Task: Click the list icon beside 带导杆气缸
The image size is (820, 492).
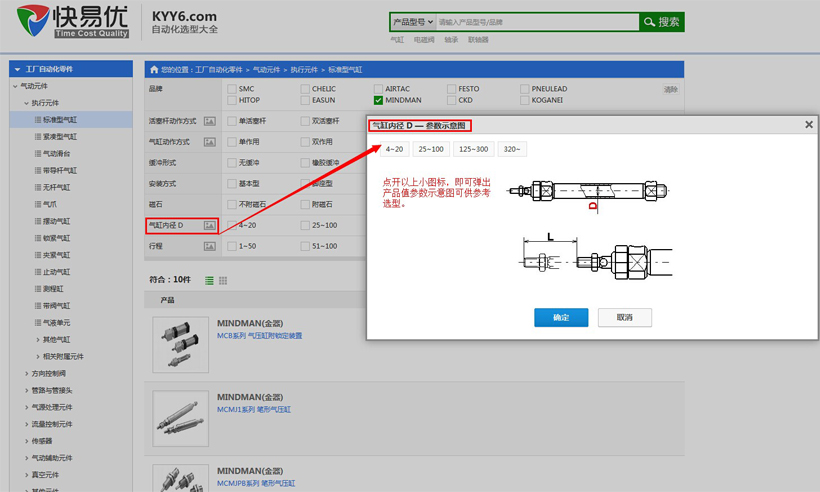Action: click(38, 170)
